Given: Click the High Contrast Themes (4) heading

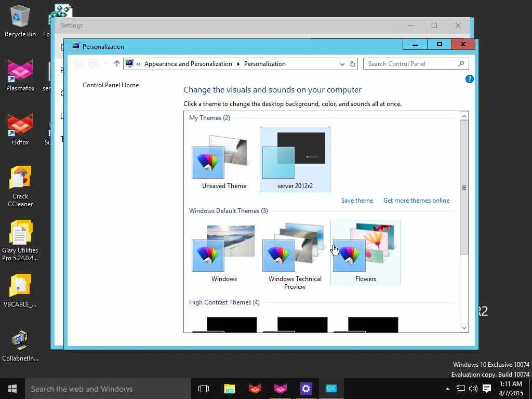Looking at the screenshot, I should 224,302.
